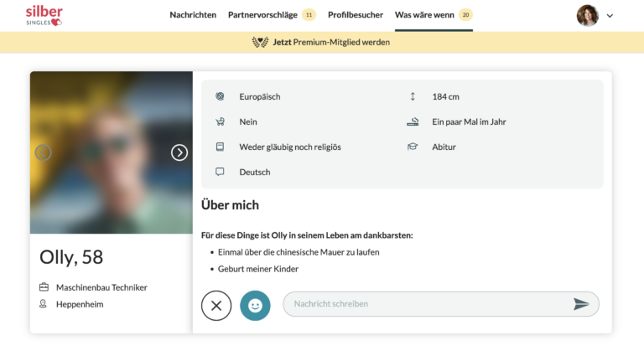
Task: Show next profile photo with right arrow
Action: pyautogui.click(x=179, y=152)
